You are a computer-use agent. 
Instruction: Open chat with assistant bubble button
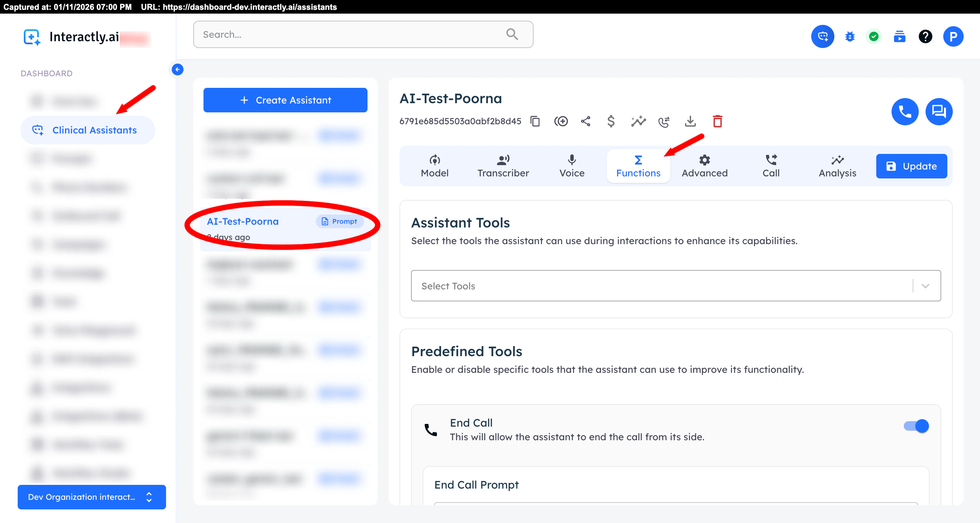click(938, 112)
